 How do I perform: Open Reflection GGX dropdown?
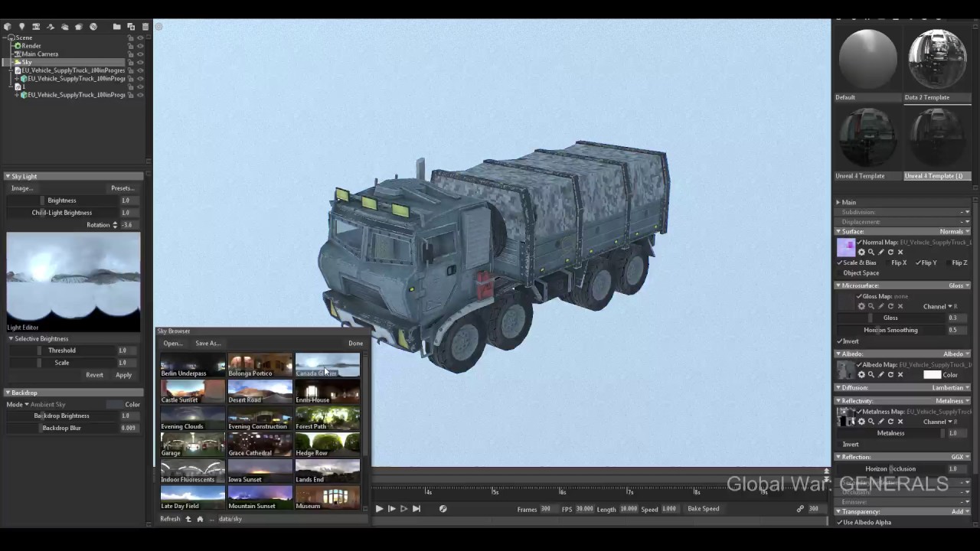point(960,457)
